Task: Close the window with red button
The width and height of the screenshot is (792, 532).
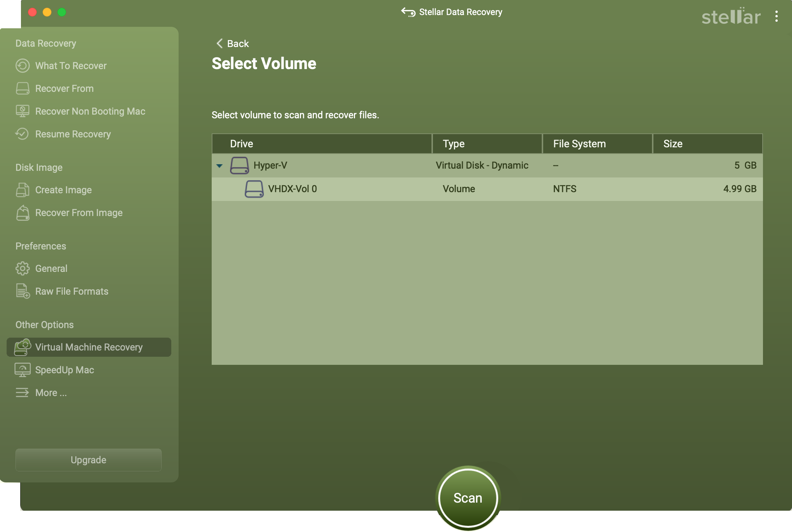Action: (x=32, y=12)
